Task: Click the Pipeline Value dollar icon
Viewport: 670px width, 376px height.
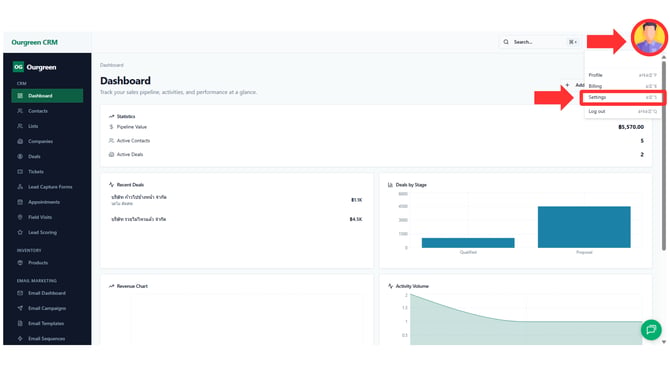Action: 111,127
